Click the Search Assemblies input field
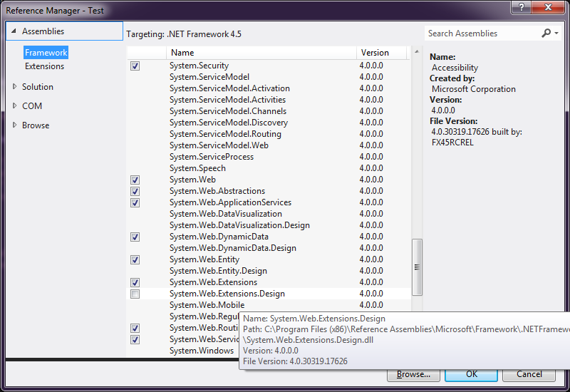Screen dimensions: 570x392 coord(482,33)
